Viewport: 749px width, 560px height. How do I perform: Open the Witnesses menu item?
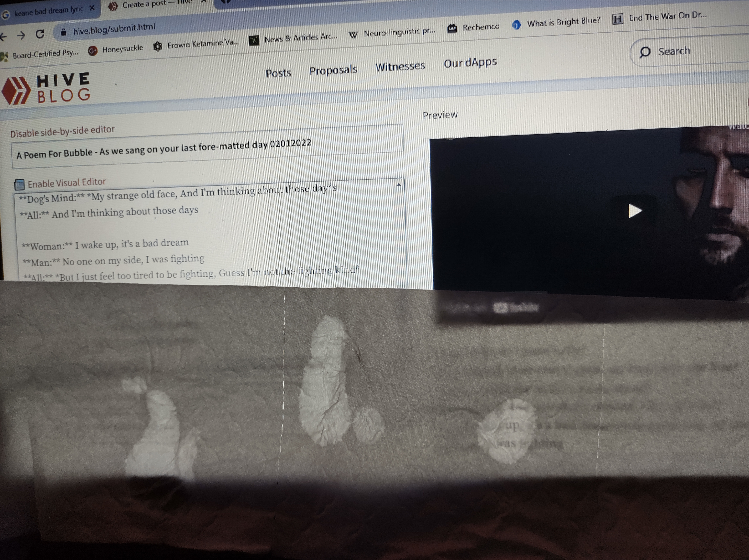coord(400,66)
